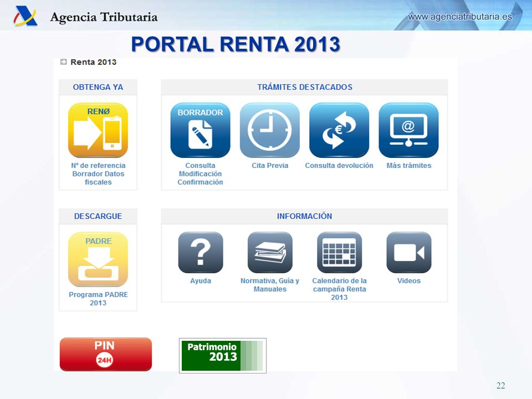Open the Patrimonio 2013 banner
The image size is (532, 399).
tap(223, 356)
